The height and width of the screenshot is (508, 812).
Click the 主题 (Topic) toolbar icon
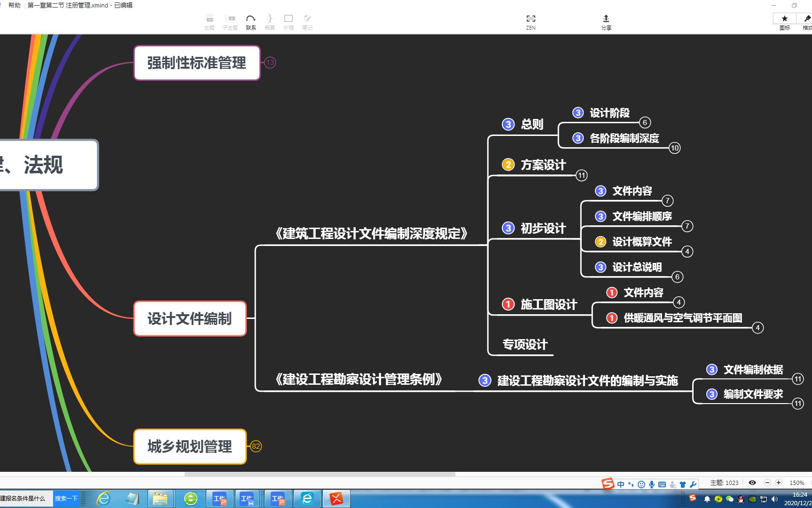210,22
